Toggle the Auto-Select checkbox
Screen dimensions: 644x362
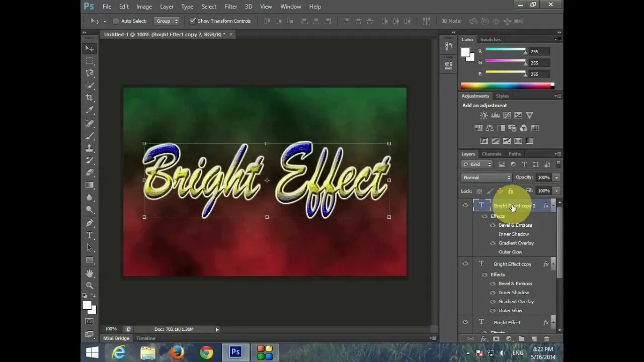[x=116, y=21]
